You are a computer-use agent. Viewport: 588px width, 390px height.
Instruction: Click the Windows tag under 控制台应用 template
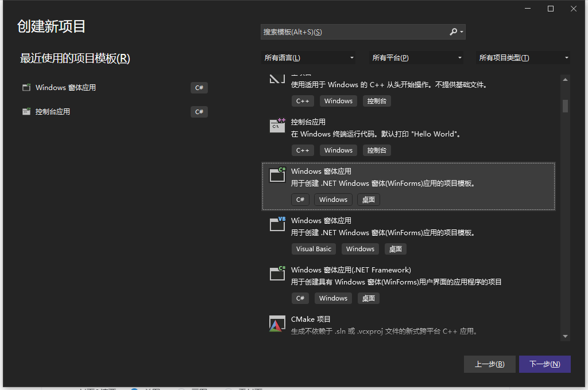(338, 150)
